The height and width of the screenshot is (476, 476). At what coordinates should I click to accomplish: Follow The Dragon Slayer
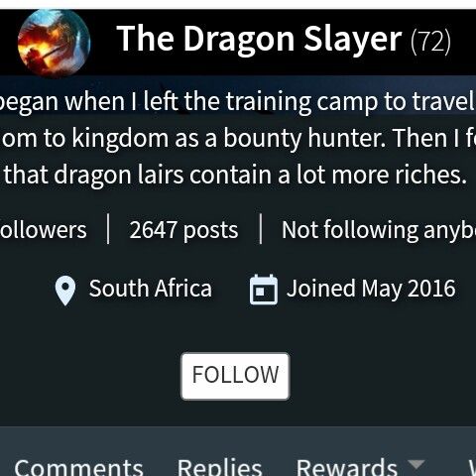[x=235, y=376]
